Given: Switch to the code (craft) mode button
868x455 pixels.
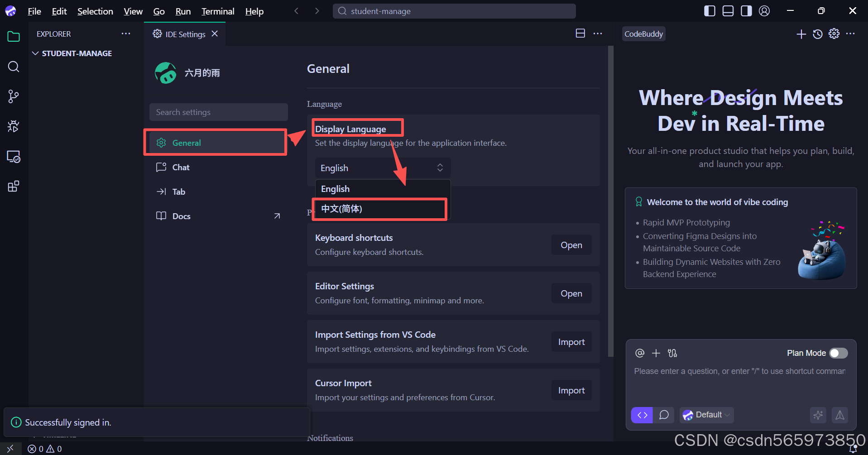Looking at the screenshot, I should [642, 415].
